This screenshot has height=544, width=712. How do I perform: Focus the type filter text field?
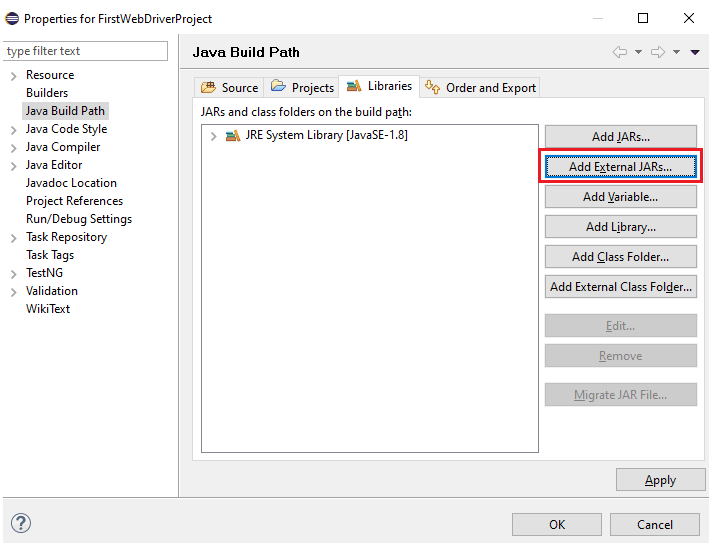85,51
